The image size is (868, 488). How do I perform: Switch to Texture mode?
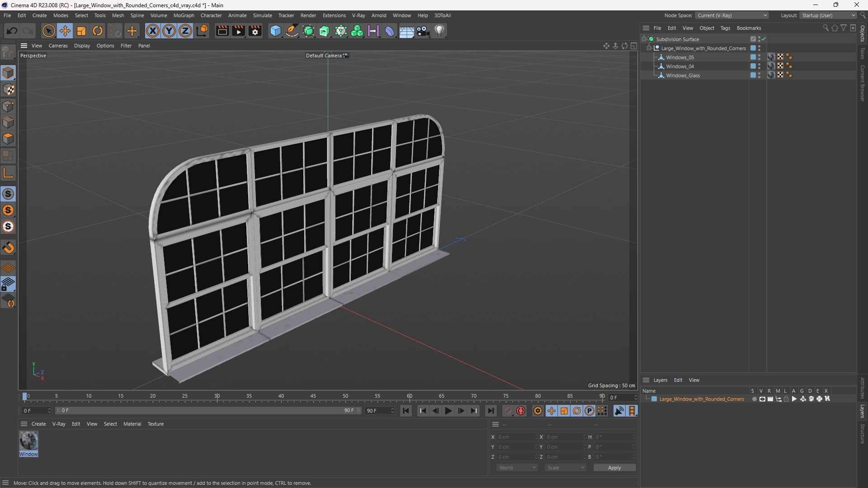click(8, 89)
